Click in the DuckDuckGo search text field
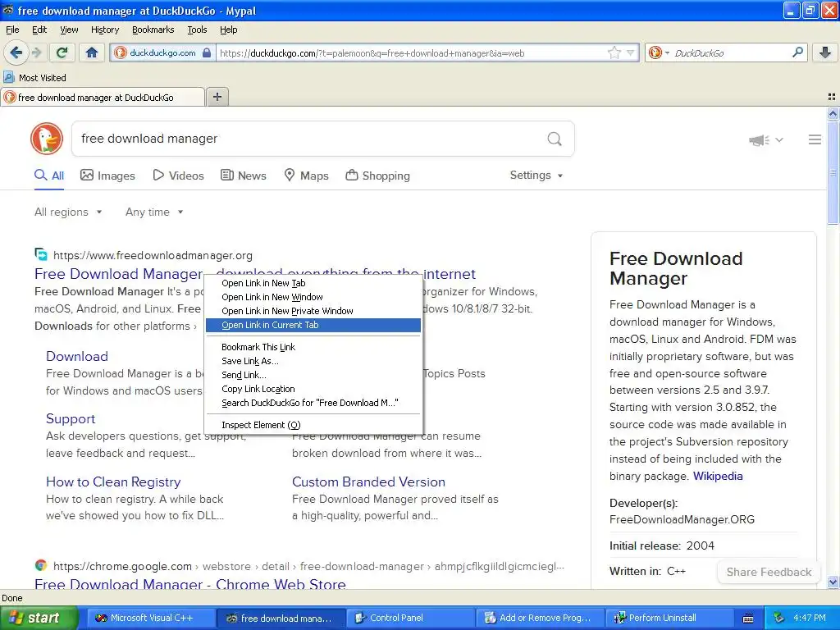840x630 pixels. pyautogui.click(x=308, y=139)
